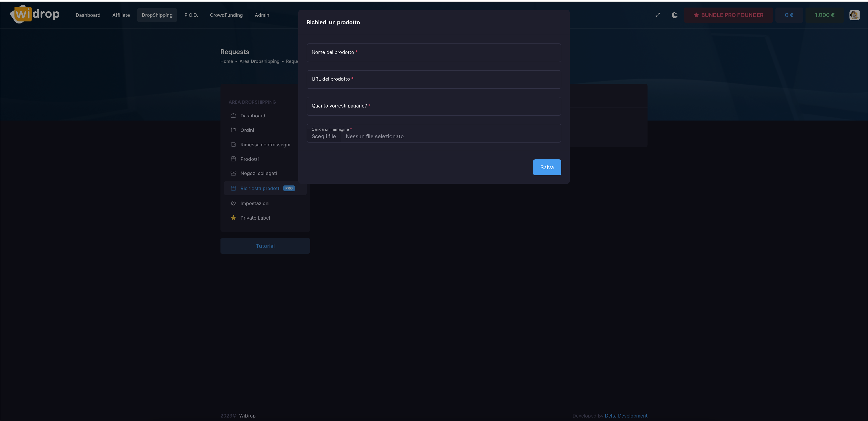
Task: Open the user avatar menu
Action: [x=854, y=15]
